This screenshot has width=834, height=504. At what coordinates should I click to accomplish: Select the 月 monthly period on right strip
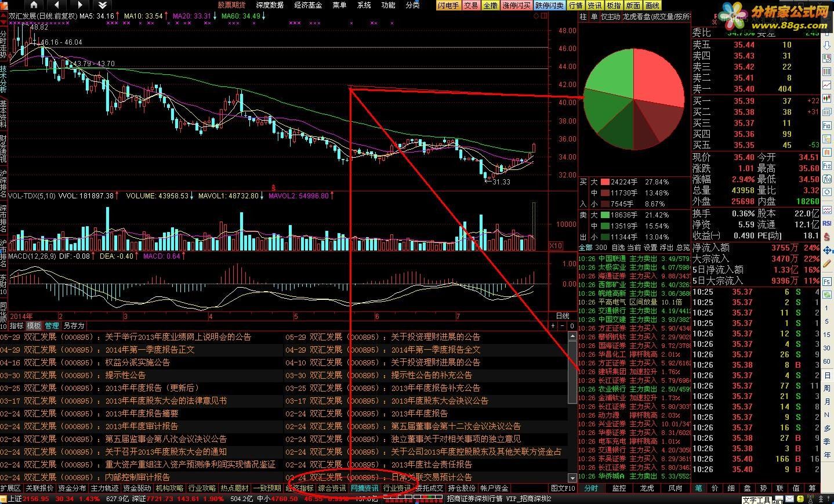click(x=828, y=401)
